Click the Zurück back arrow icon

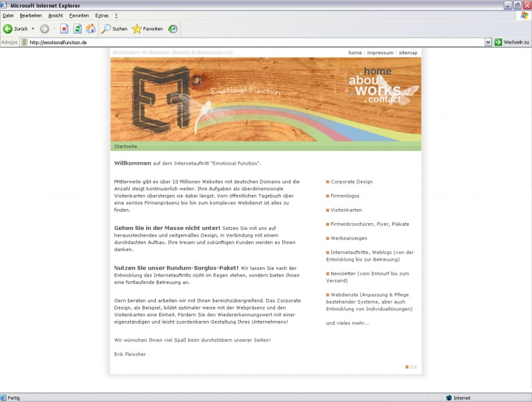(7, 29)
